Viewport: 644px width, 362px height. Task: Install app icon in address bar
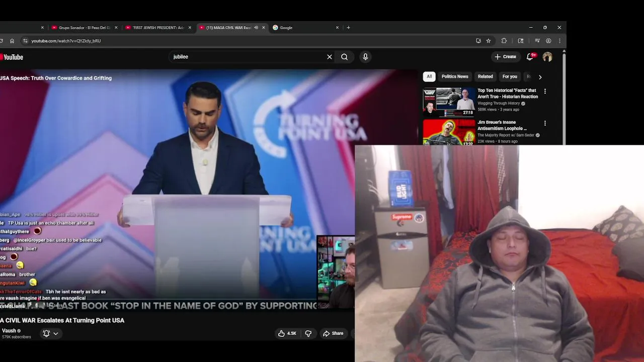(x=478, y=41)
